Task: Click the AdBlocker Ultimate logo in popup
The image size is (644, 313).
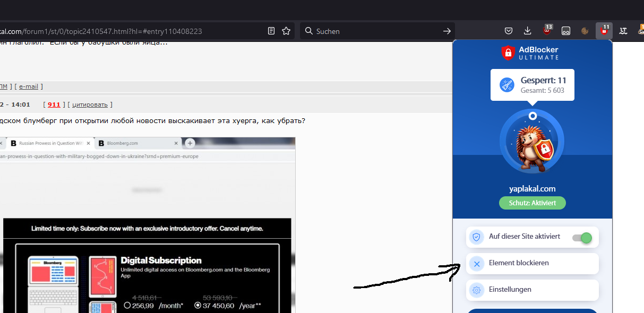Action: [x=530, y=53]
